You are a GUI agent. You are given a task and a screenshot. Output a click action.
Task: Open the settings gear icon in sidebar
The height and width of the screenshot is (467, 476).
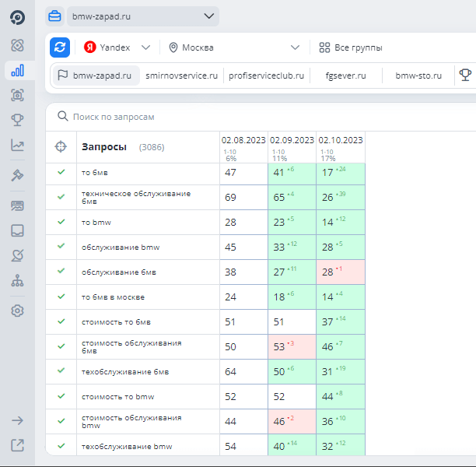pyautogui.click(x=17, y=311)
